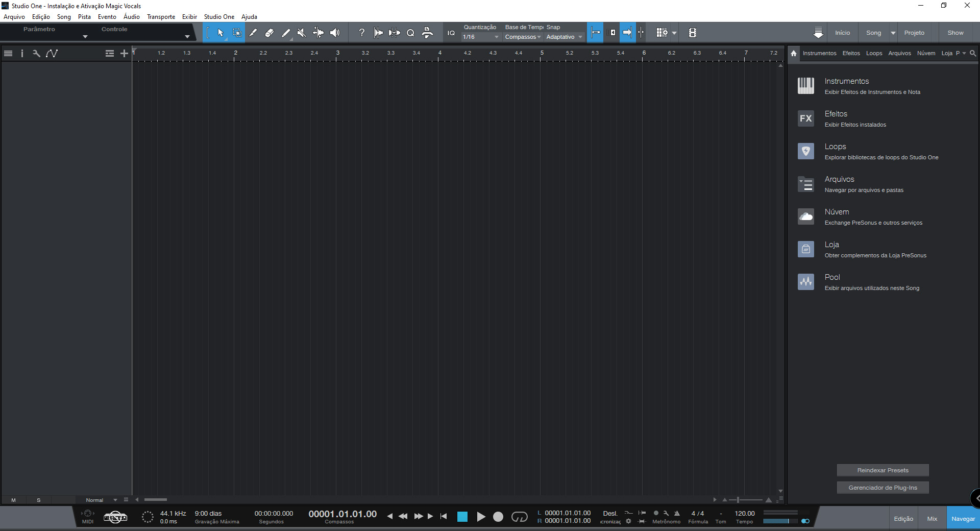Select the Range tool

[x=237, y=33]
